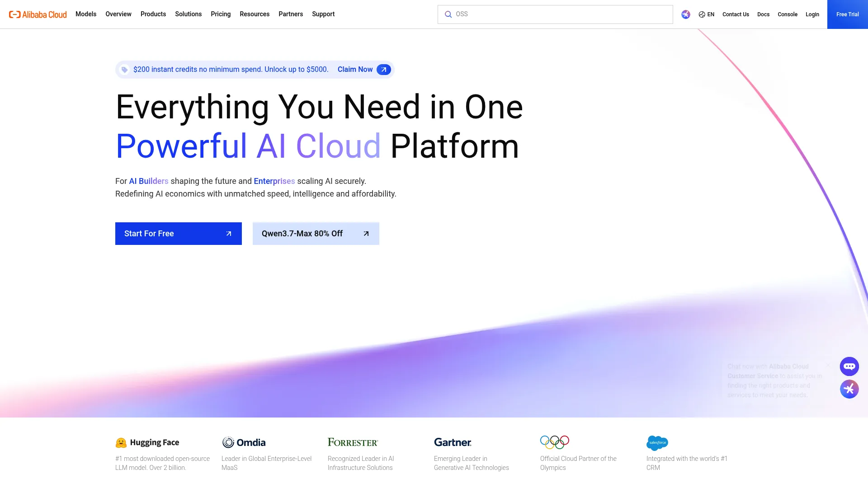Image resolution: width=868 pixels, height=488 pixels.
Task: Click the Omdia logo
Action: (244, 442)
